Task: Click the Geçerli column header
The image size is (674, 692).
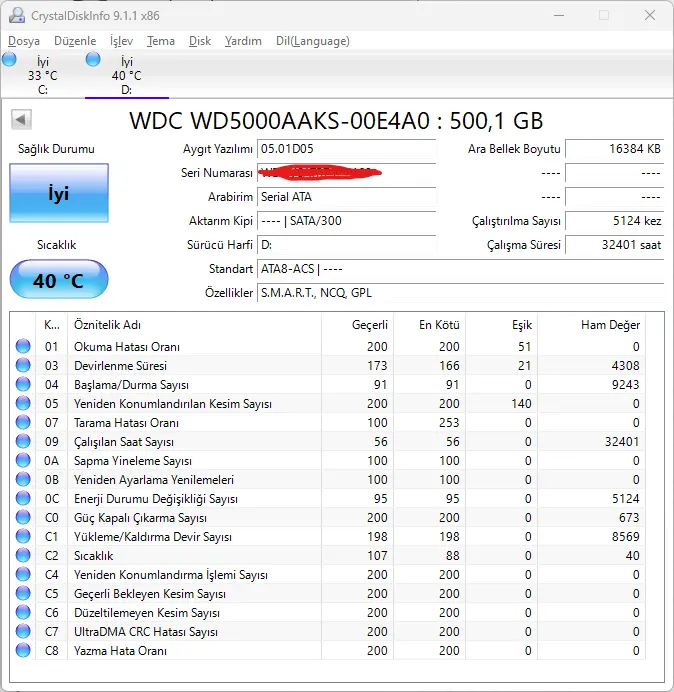Action: pyautogui.click(x=358, y=325)
